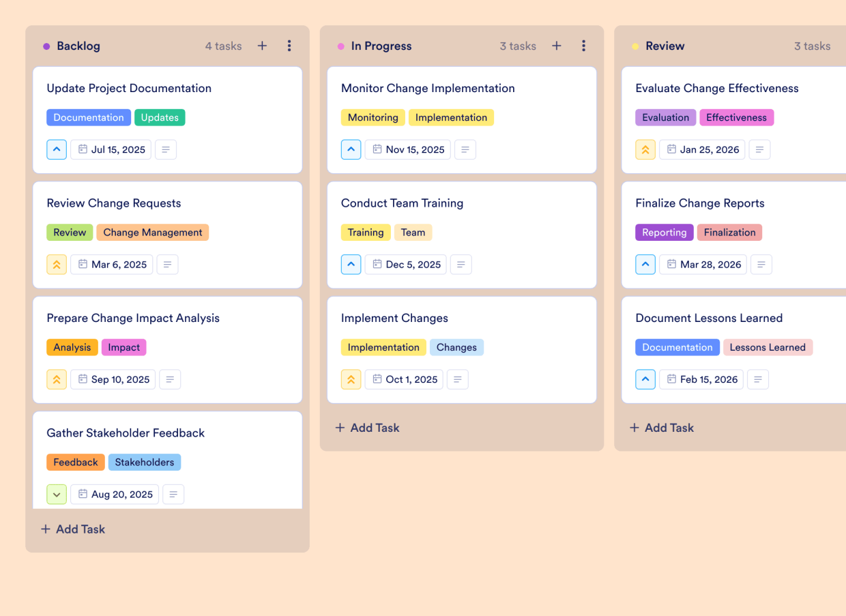This screenshot has height=616, width=846.
Task: Open the description icon on Evaluate Change Effectiveness
Action: [759, 149]
